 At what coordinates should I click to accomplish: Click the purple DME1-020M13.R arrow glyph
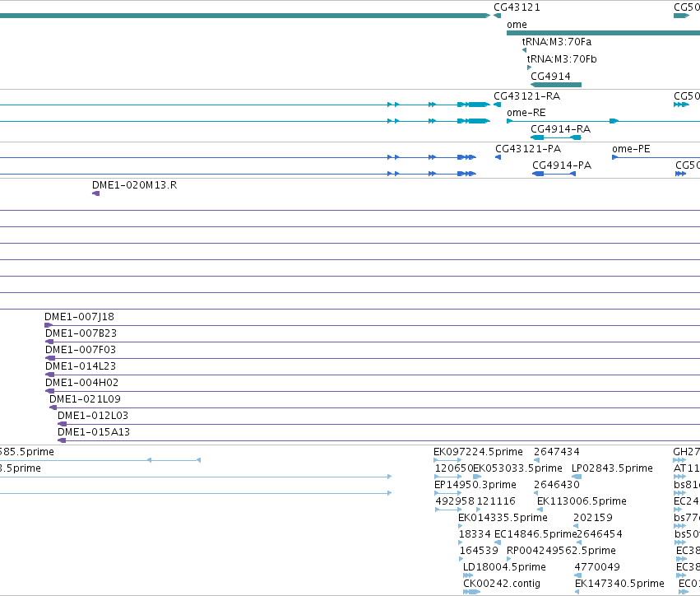pyautogui.click(x=95, y=193)
